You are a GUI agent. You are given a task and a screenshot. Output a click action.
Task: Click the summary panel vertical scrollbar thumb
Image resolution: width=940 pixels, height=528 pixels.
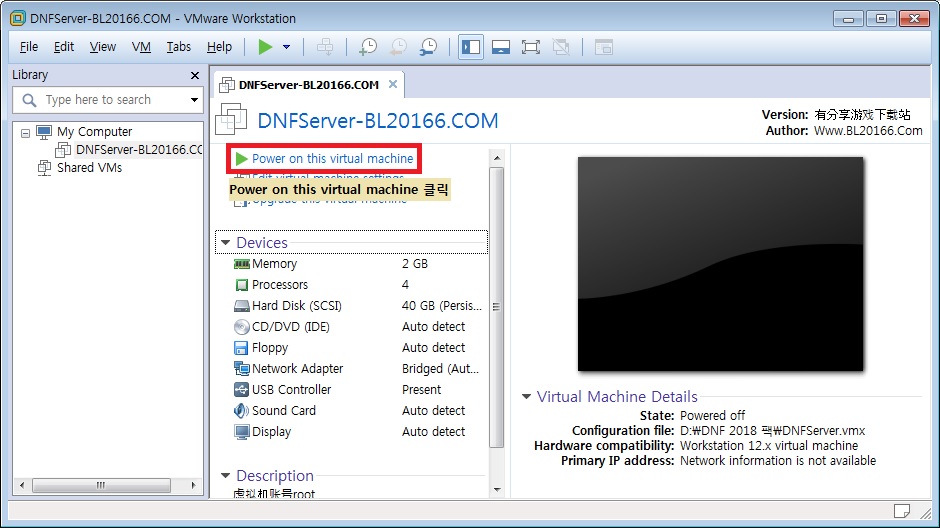(496, 307)
